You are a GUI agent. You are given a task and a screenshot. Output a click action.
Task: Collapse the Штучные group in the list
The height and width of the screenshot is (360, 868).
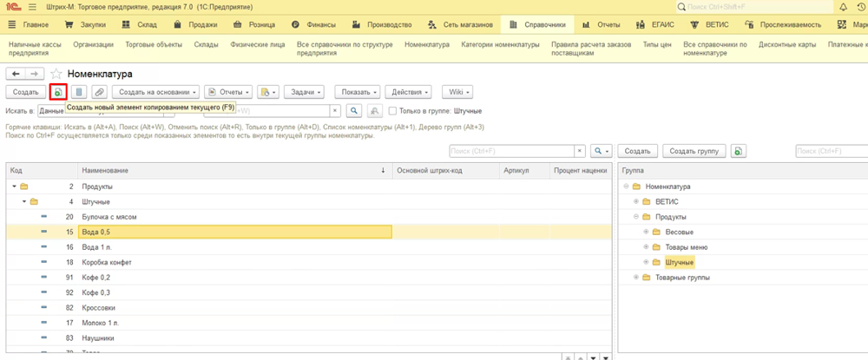(x=24, y=201)
